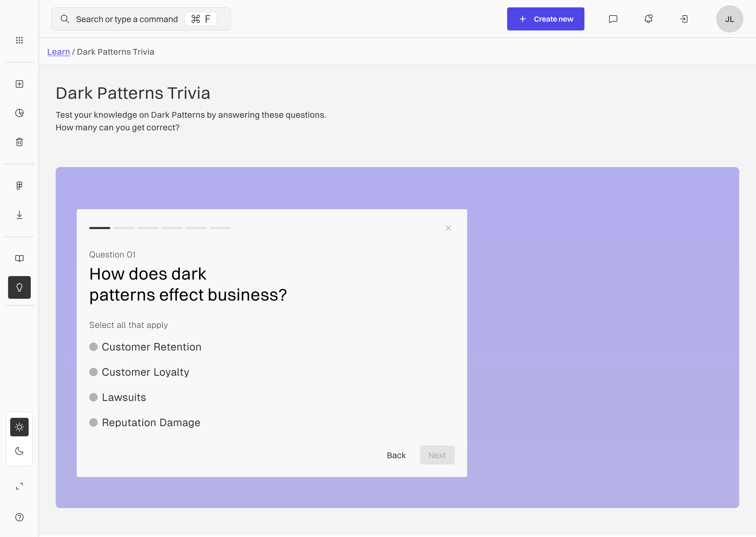Switch to light mode sun toggle
Screen dimensions: 756x537
19,427
